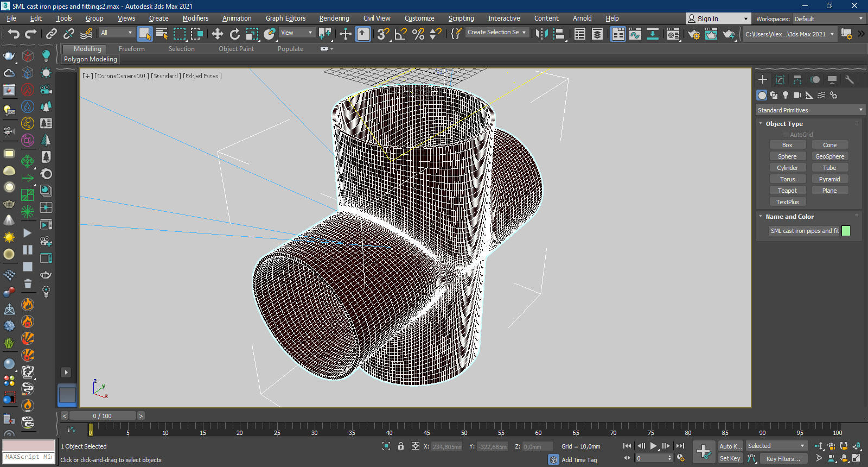
Task: Select the Cameras category icon
Action: pyautogui.click(x=797, y=95)
